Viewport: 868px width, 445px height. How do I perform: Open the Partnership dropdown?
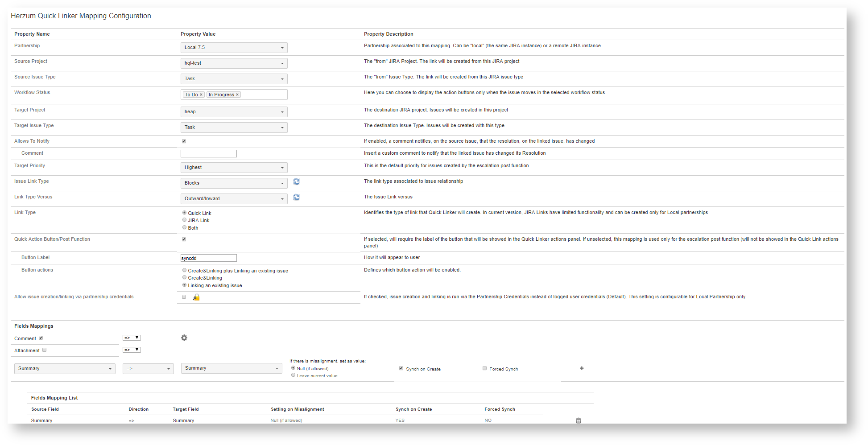[234, 48]
